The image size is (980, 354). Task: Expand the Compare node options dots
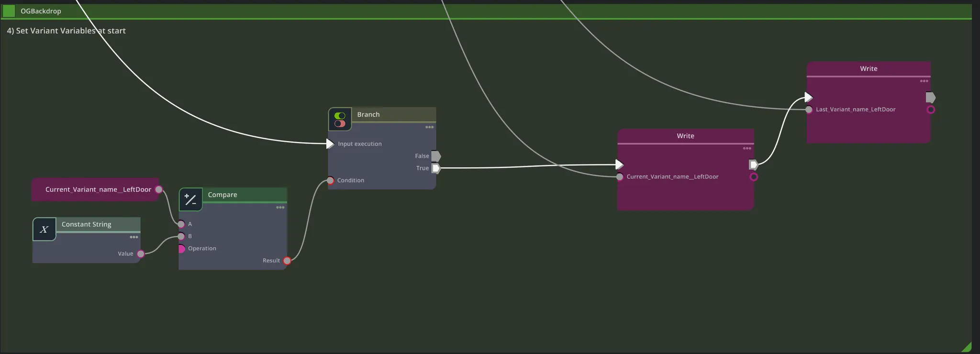point(280,208)
